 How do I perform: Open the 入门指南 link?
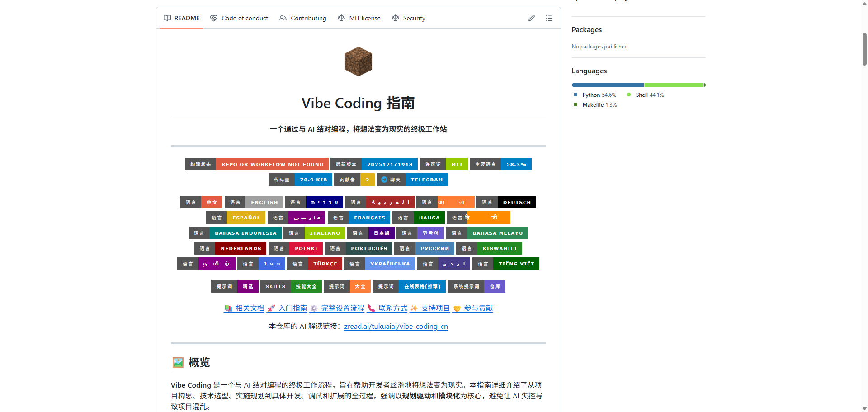pyautogui.click(x=287, y=308)
